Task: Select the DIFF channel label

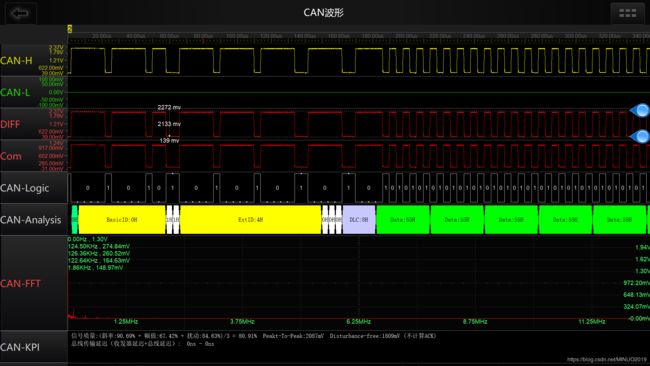Action: click(x=10, y=124)
